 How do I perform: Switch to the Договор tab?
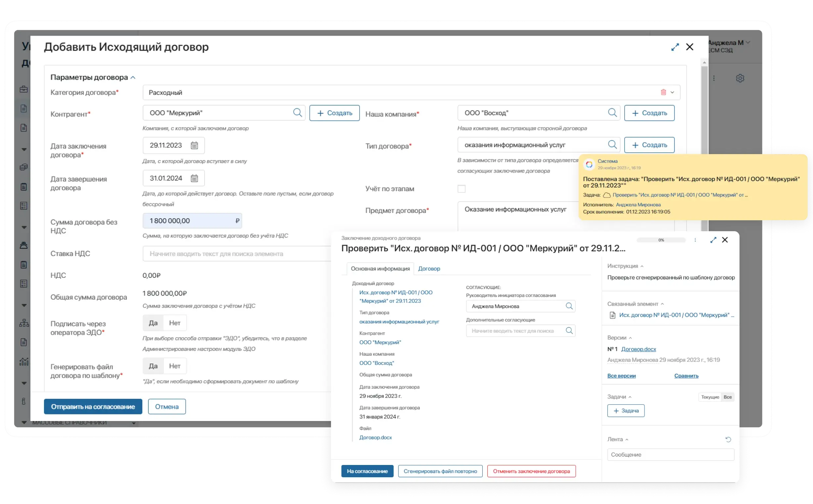click(429, 269)
